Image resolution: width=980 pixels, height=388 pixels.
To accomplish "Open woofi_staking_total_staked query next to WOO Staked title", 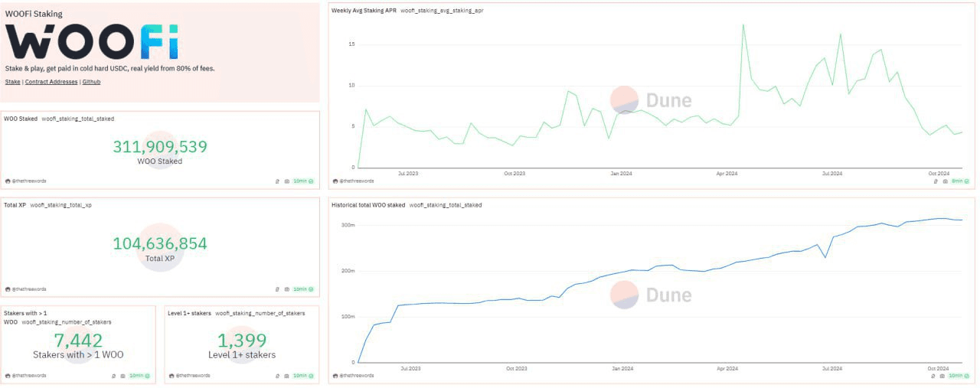I will (78, 119).
